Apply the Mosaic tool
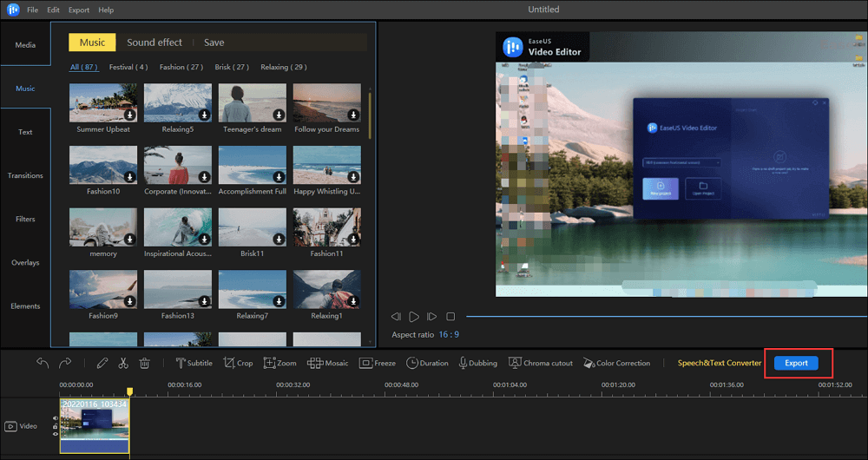 [x=327, y=363]
